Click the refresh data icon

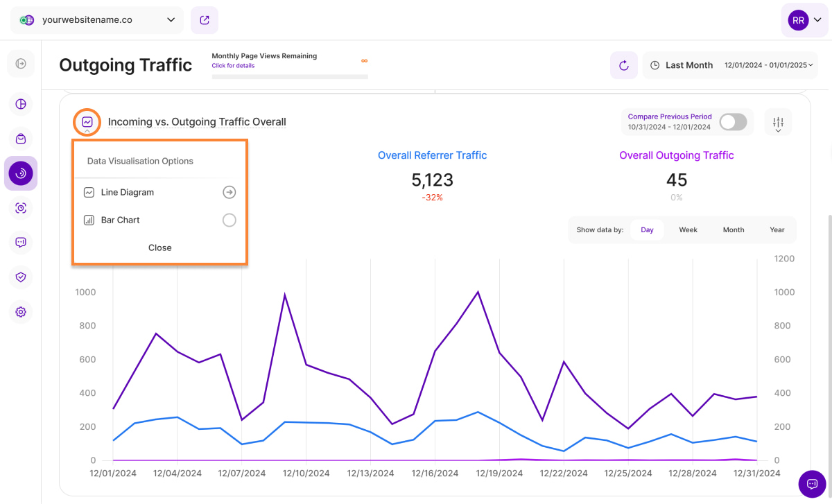click(x=623, y=65)
